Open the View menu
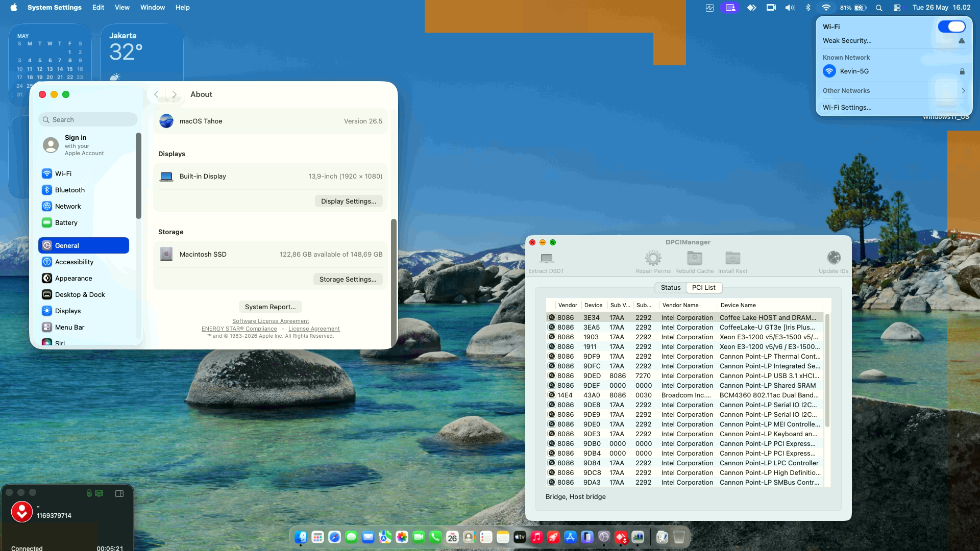The height and width of the screenshot is (551, 980). tap(122, 8)
